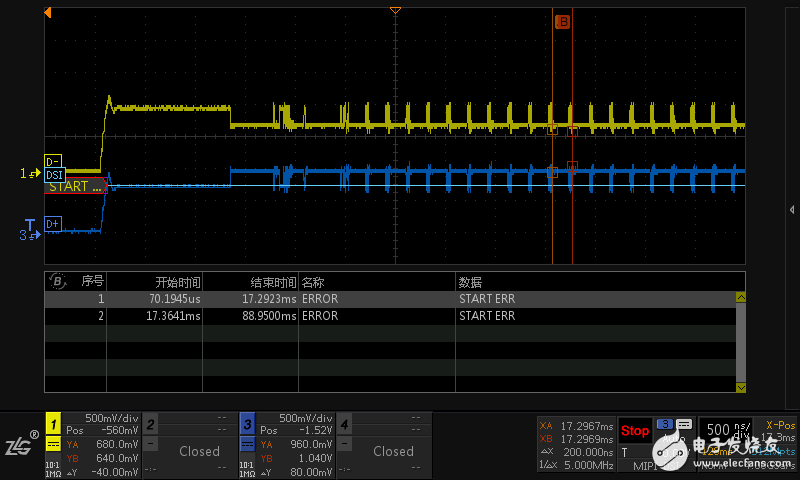Expand the right side panel arrow
Viewport: 800px width, 480px height.
click(792, 209)
